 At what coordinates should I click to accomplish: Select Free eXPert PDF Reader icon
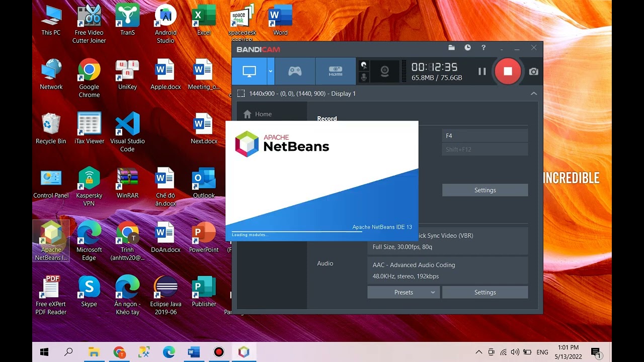[51, 296]
